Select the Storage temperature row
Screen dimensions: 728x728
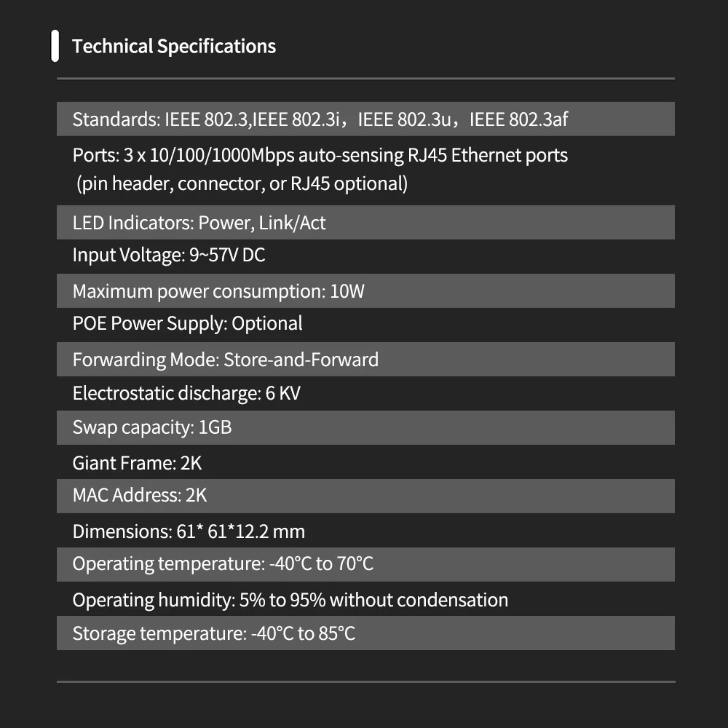click(365, 633)
